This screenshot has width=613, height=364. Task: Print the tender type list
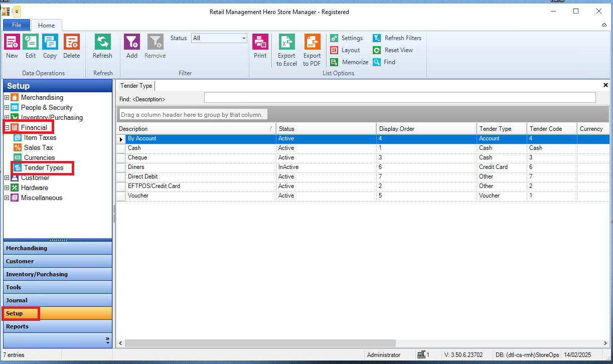[x=260, y=47]
